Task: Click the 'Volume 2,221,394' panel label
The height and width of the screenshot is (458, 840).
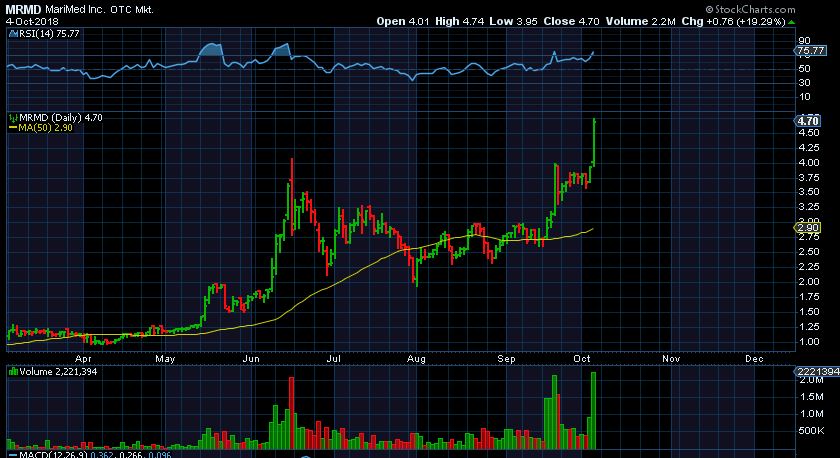Action: pyautogui.click(x=58, y=371)
